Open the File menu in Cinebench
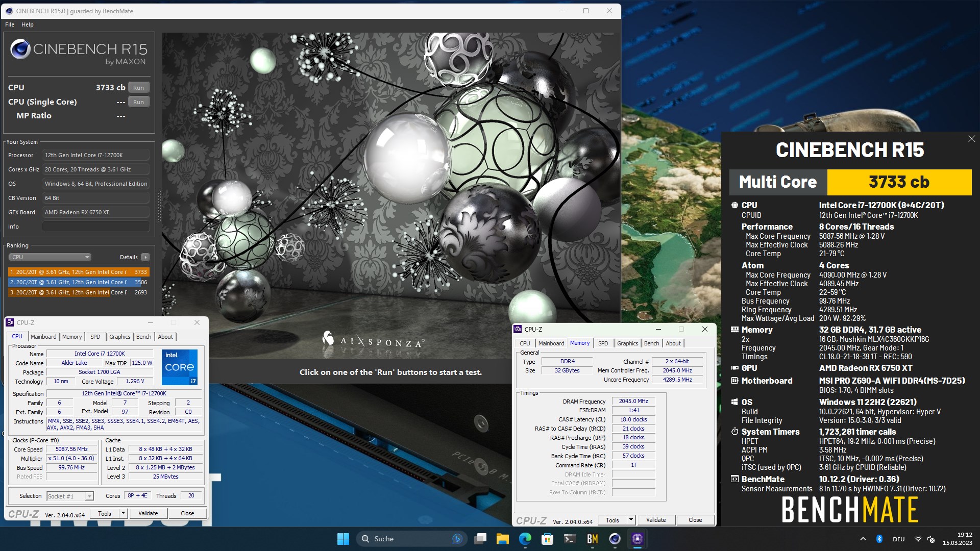The width and height of the screenshot is (980, 551). (x=10, y=24)
